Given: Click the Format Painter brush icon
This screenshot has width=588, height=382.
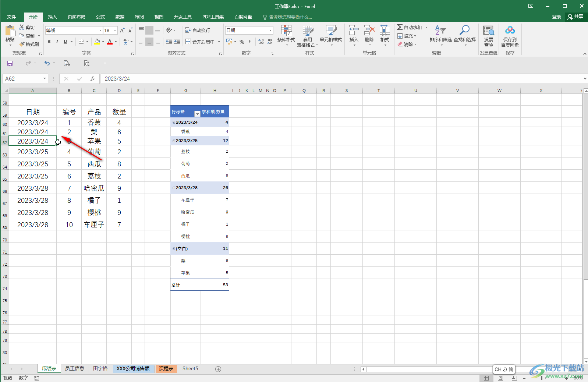Looking at the screenshot, I should 22,44.
